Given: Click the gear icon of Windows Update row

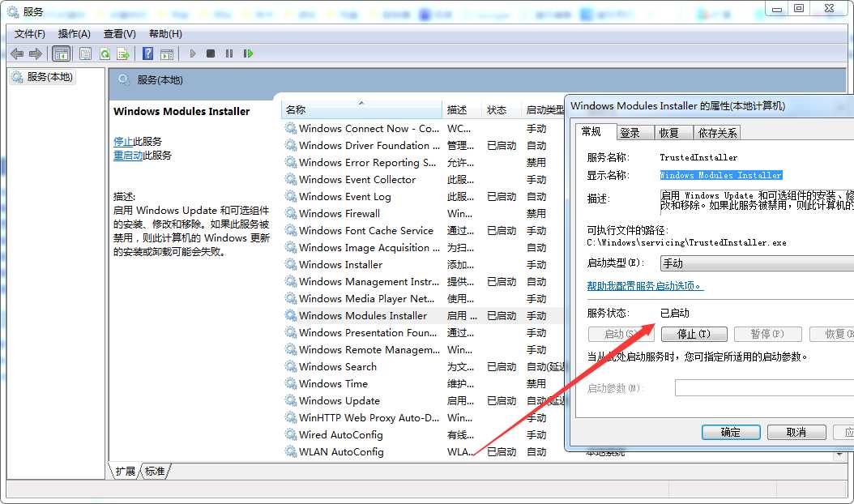Looking at the screenshot, I should click(x=291, y=400).
